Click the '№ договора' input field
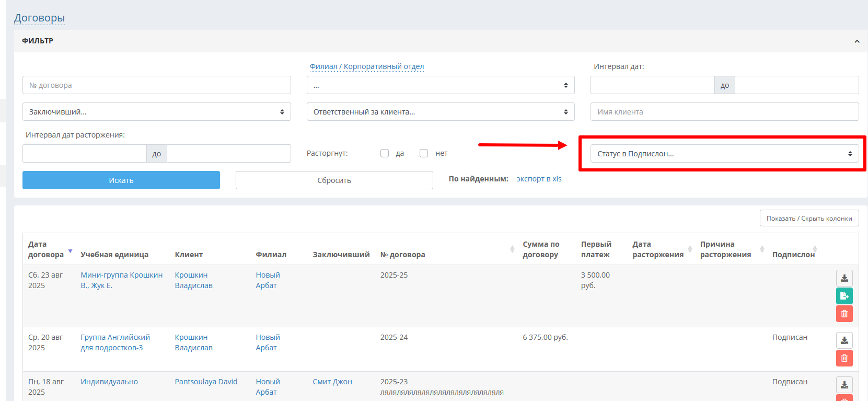The width and height of the screenshot is (868, 401). (x=156, y=85)
